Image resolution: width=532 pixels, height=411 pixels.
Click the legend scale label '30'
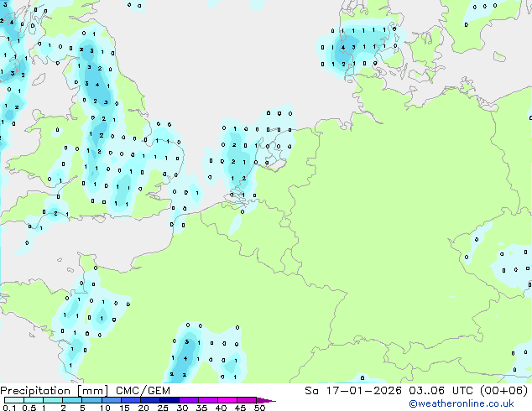click(182, 408)
